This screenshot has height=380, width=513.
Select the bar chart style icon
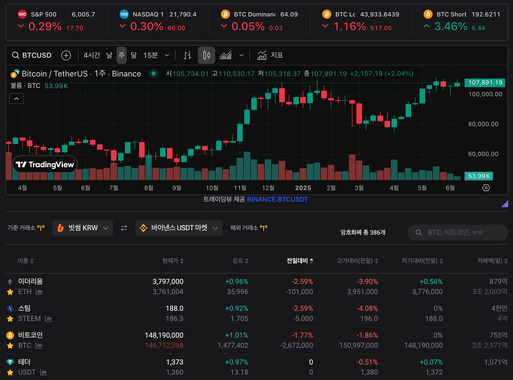point(187,55)
